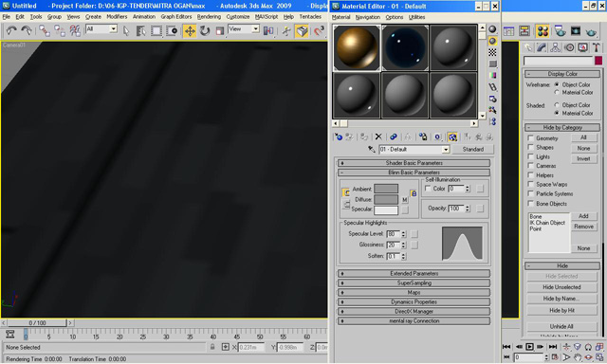Toggle checkered Background icon beside sample slots
This screenshot has height=364, width=607.
click(x=492, y=52)
